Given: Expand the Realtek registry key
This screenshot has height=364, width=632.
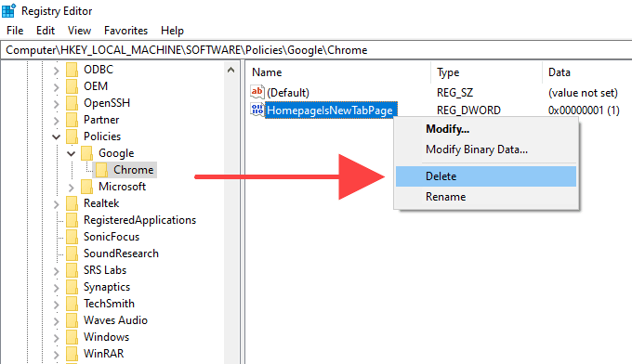Looking at the screenshot, I should pyautogui.click(x=56, y=204).
